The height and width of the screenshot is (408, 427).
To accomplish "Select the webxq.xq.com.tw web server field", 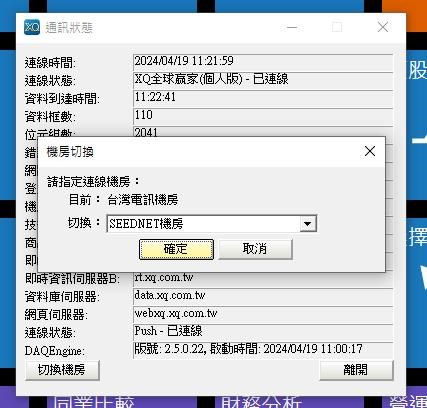I will [263, 314].
